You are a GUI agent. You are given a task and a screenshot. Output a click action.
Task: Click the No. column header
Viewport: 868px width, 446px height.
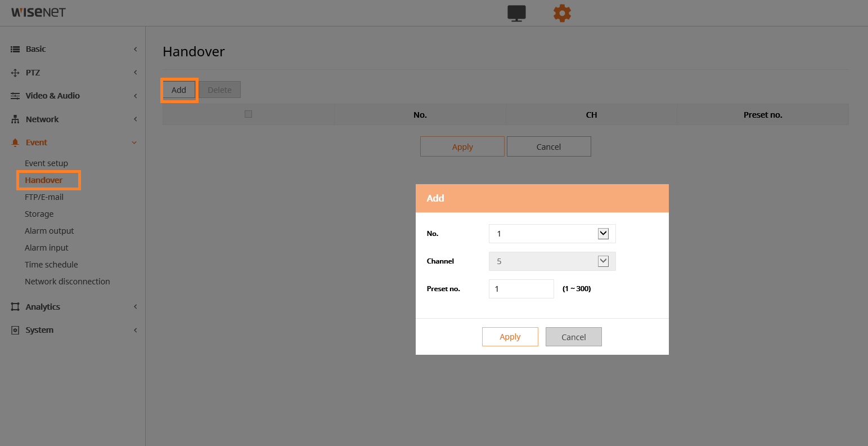click(x=420, y=115)
